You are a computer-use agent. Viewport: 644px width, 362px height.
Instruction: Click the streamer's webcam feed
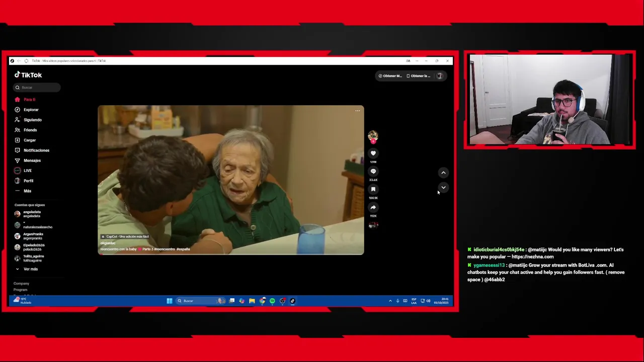click(x=549, y=100)
